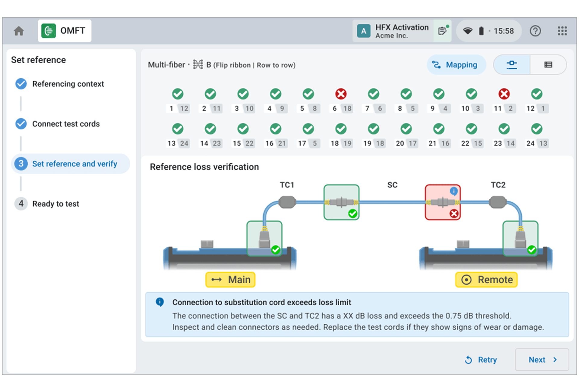The height and width of the screenshot is (392, 579).
Task: Select the Main unit label
Action: 230,280
